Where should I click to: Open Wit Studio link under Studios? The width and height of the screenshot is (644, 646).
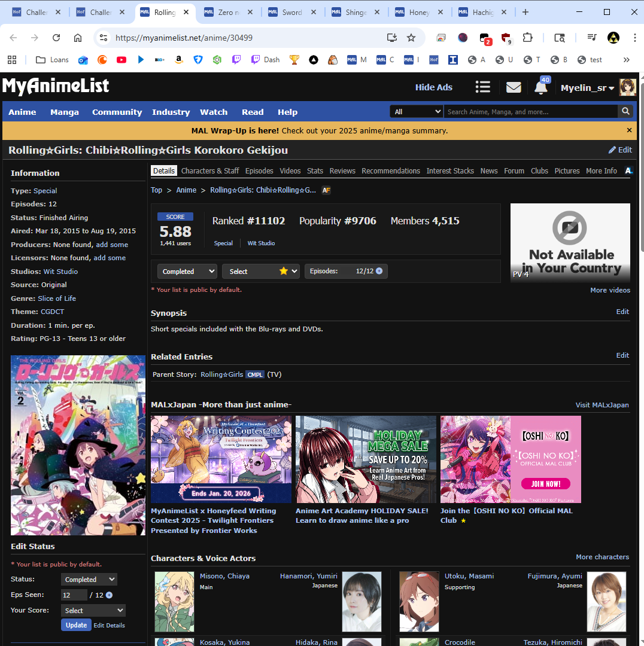[60, 272]
